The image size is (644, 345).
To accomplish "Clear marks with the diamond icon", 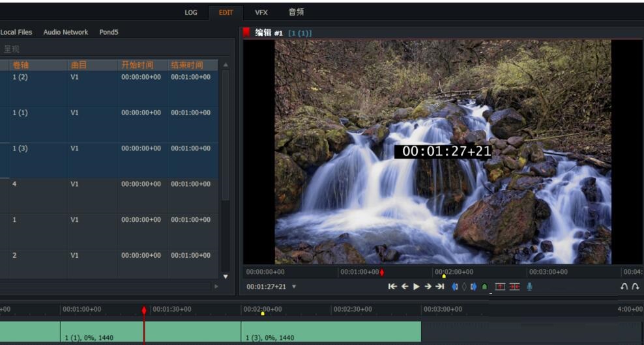I will (x=464, y=287).
